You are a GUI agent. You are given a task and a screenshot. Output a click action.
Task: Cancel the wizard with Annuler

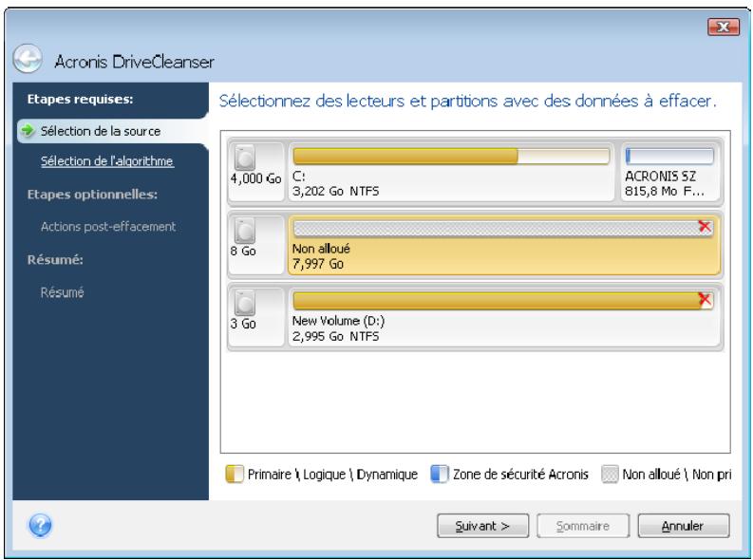[x=683, y=526]
